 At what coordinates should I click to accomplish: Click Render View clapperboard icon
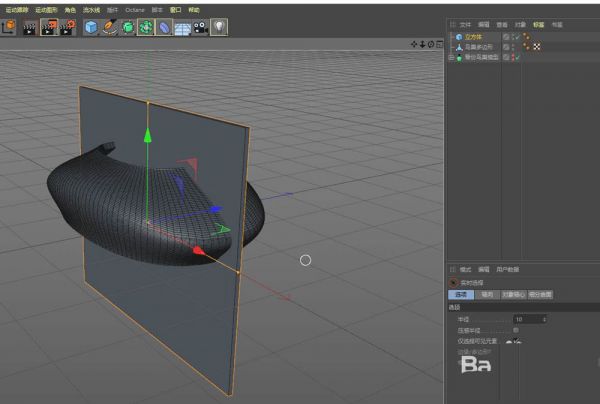point(30,28)
